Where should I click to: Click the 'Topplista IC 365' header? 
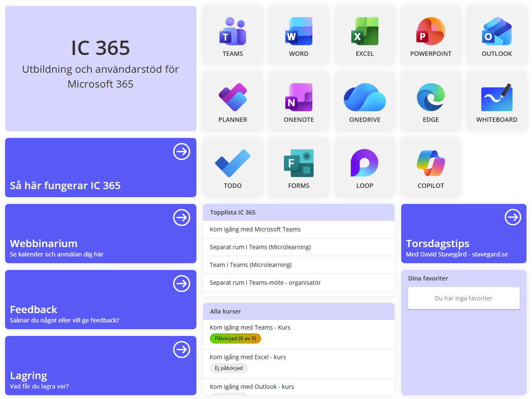tap(299, 212)
